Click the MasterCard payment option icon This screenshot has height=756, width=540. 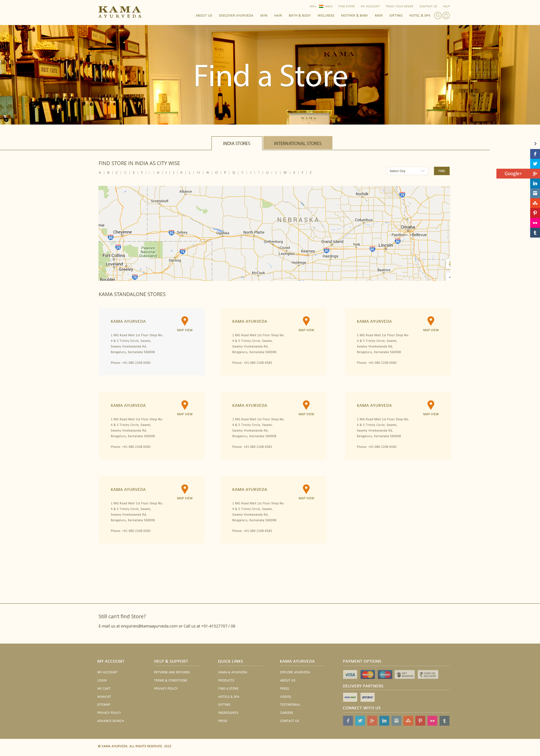pyautogui.click(x=367, y=674)
